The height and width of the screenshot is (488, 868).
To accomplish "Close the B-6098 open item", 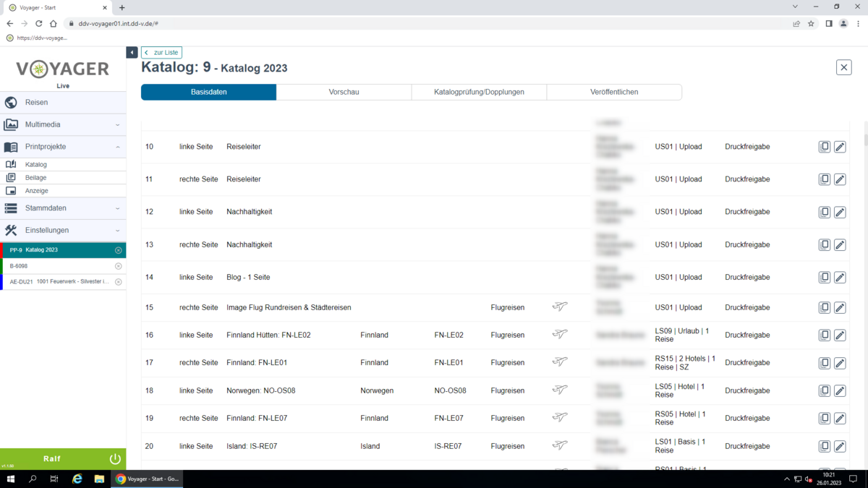I will tap(119, 266).
